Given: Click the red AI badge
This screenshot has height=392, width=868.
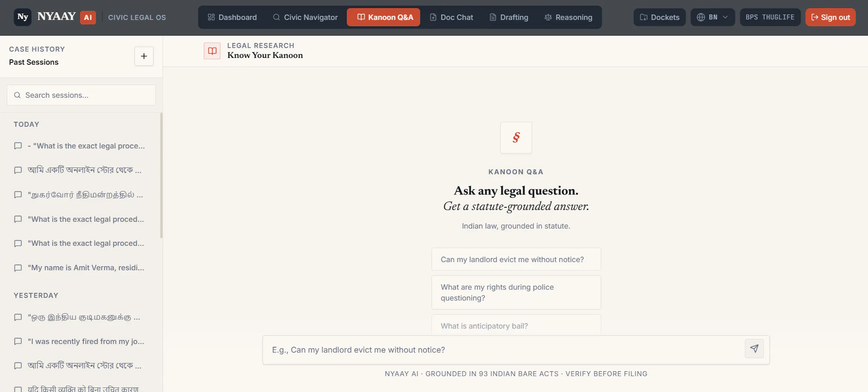Looking at the screenshot, I should tap(88, 17).
